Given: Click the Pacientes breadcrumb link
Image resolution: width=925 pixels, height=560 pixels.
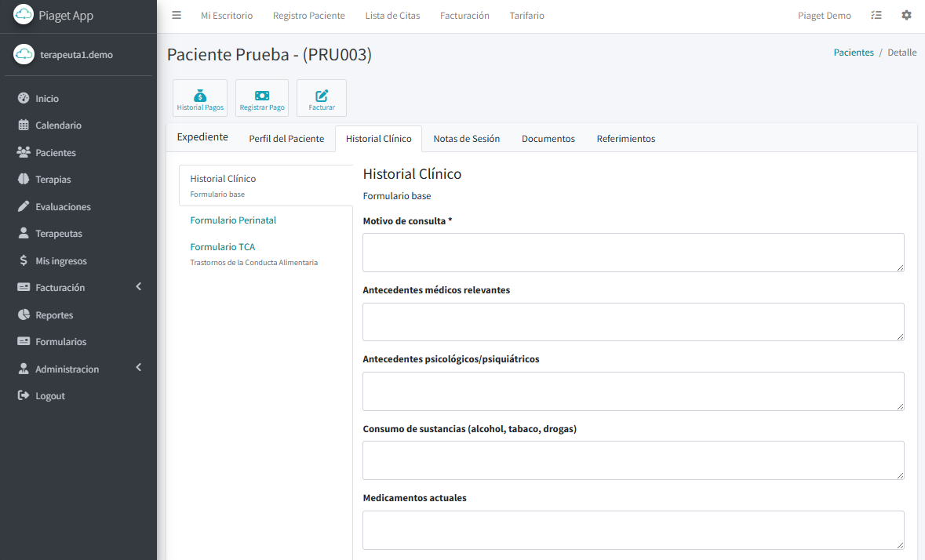Looking at the screenshot, I should click(x=853, y=53).
